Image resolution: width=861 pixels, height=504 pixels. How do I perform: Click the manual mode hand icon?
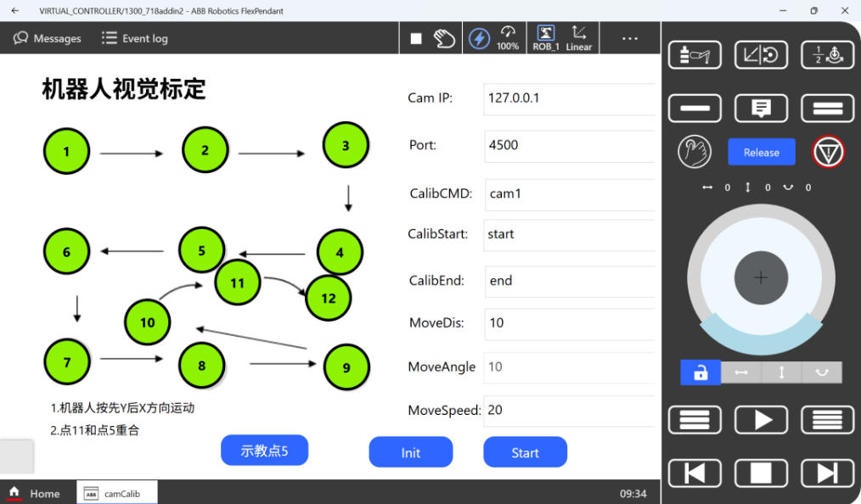(445, 38)
